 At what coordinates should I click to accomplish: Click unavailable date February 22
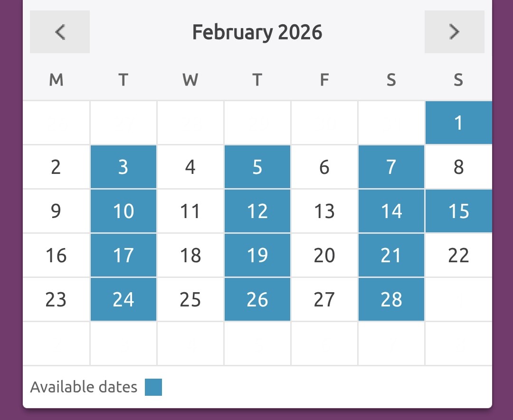[x=458, y=256]
